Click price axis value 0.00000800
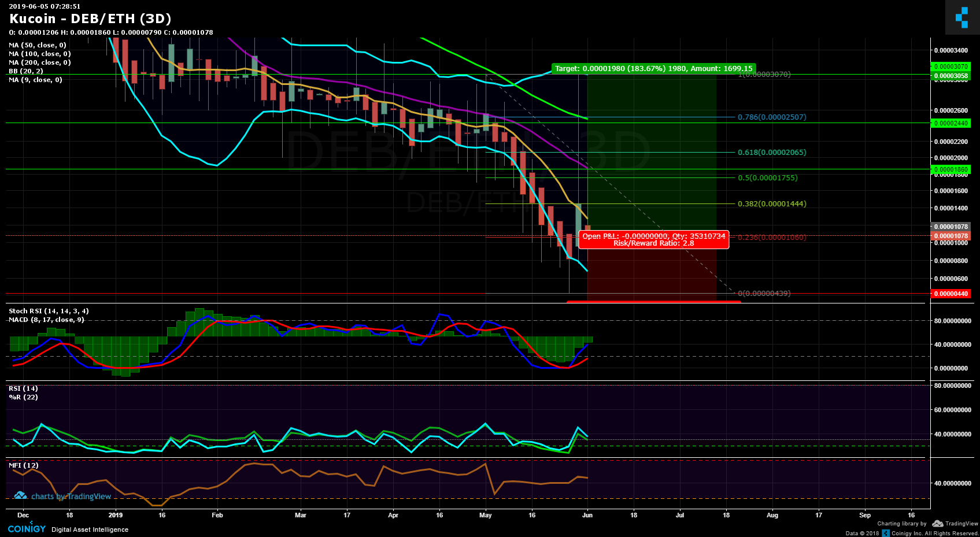 pyautogui.click(x=951, y=261)
